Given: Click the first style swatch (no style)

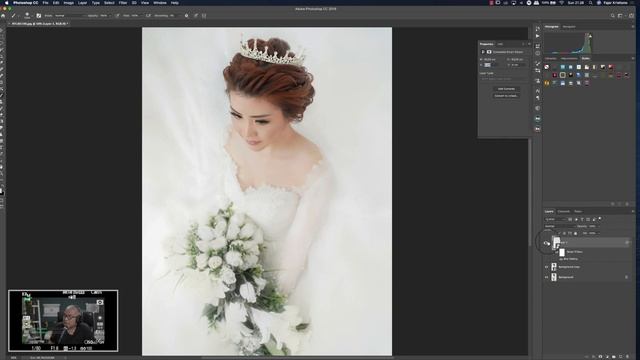Looking at the screenshot, I should tap(547, 67).
